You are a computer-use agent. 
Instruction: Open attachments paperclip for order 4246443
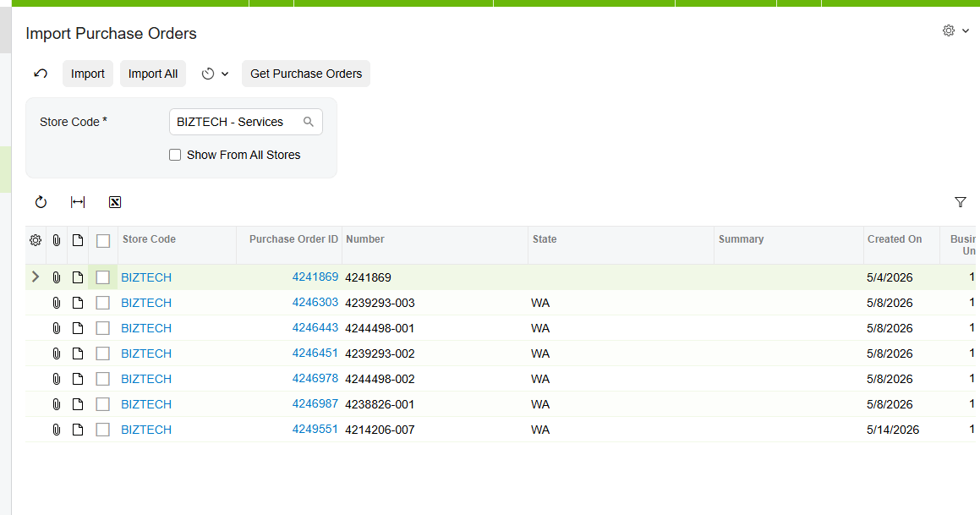tap(57, 328)
